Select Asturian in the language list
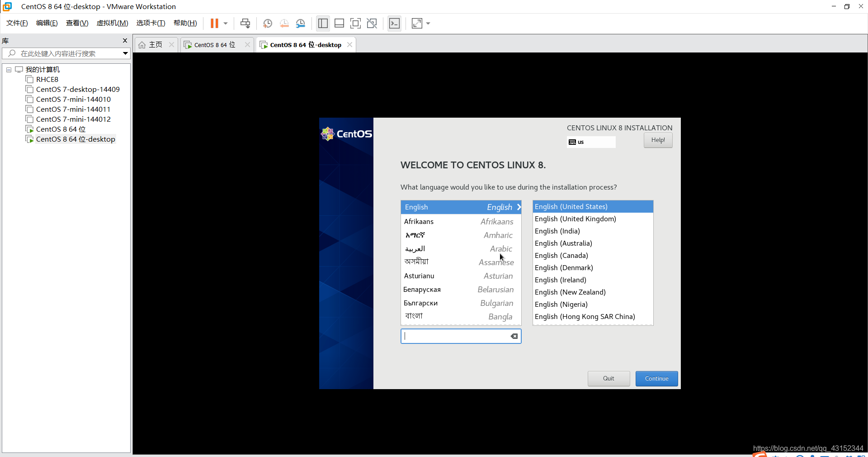 pyautogui.click(x=461, y=276)
